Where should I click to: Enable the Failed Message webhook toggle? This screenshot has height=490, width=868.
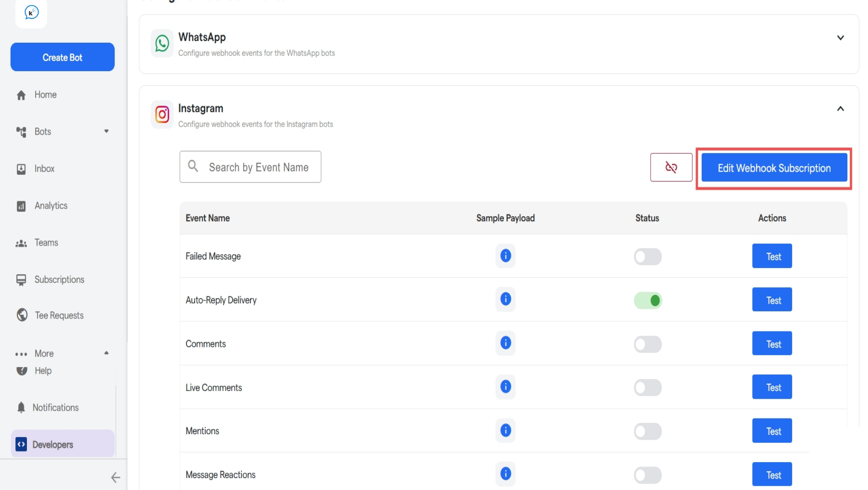[x=647, y=256]
